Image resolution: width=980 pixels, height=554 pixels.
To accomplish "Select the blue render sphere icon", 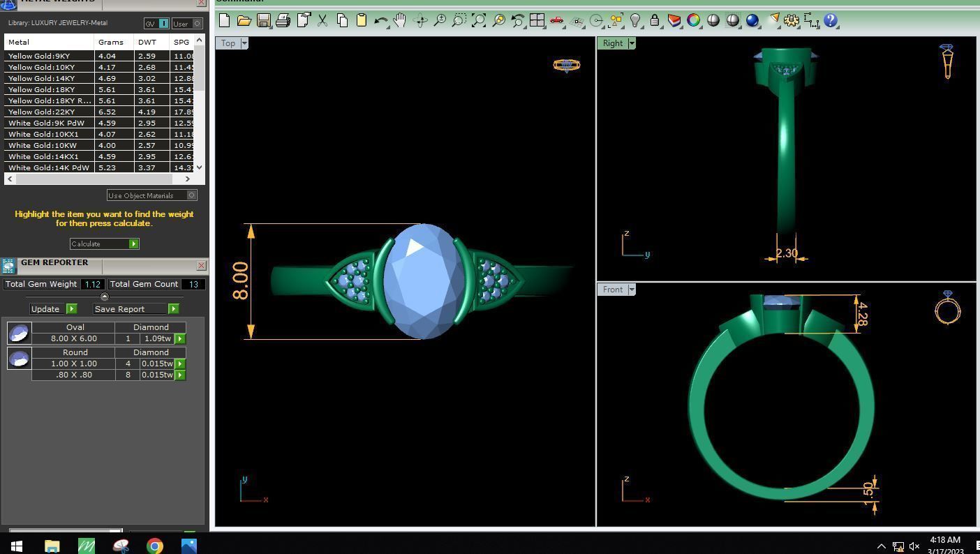I will click(x=752, y=21).
